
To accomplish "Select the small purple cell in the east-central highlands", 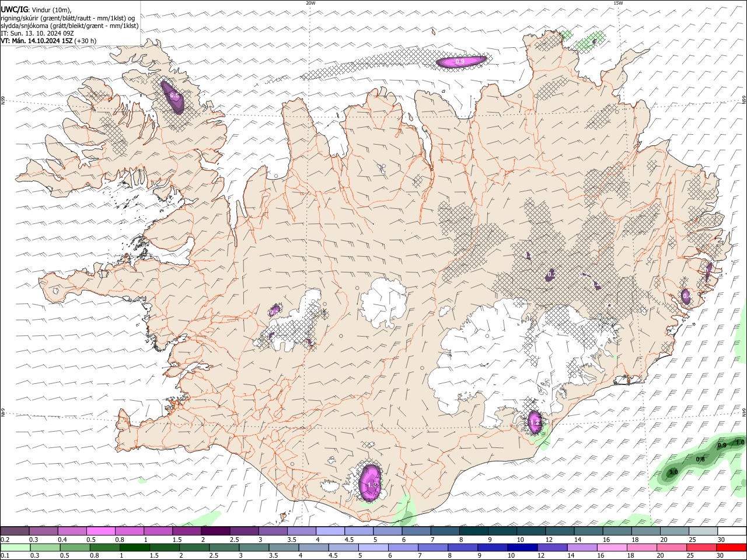I will pyautogui.click(x=550, y=275).
